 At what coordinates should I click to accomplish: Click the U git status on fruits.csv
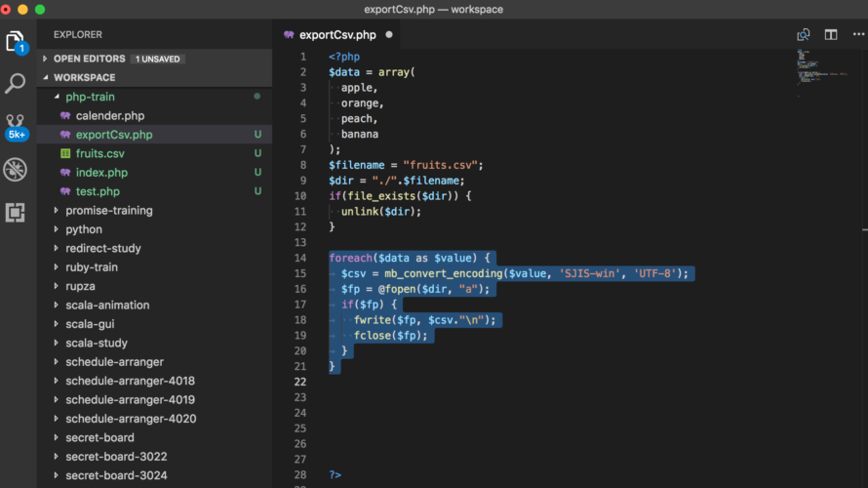[x=257, y=153]
